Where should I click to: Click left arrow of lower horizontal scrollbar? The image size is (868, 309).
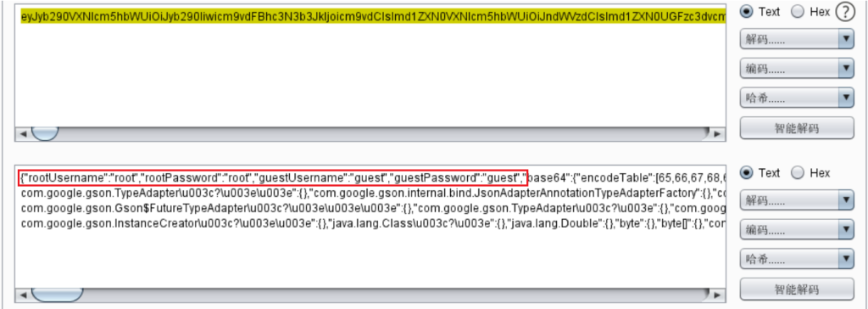(x=23, y=295)
